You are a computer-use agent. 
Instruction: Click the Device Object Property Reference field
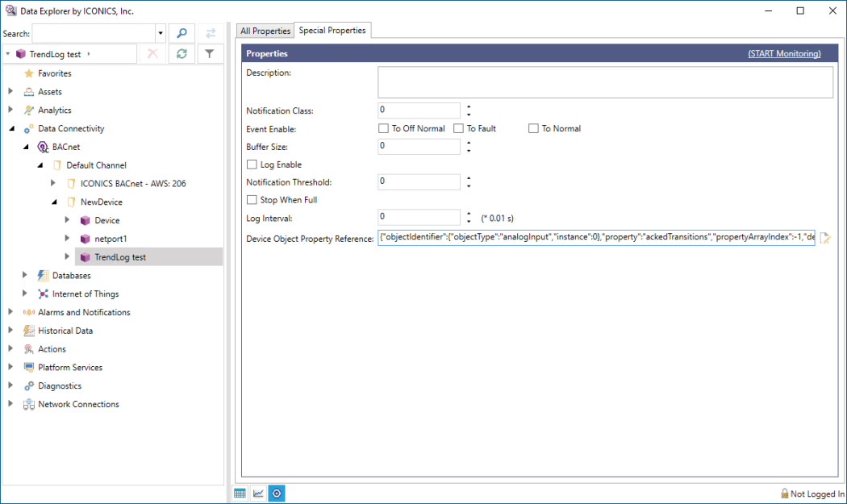coord(596,237)
